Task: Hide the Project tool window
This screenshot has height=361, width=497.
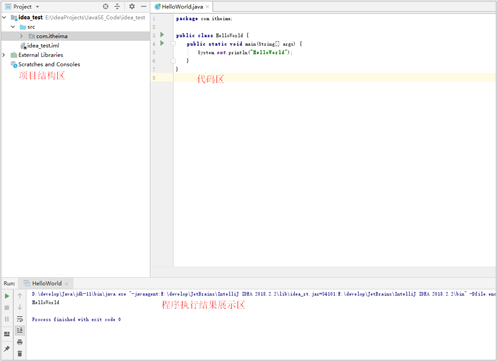Action: (x=144, y=6)
